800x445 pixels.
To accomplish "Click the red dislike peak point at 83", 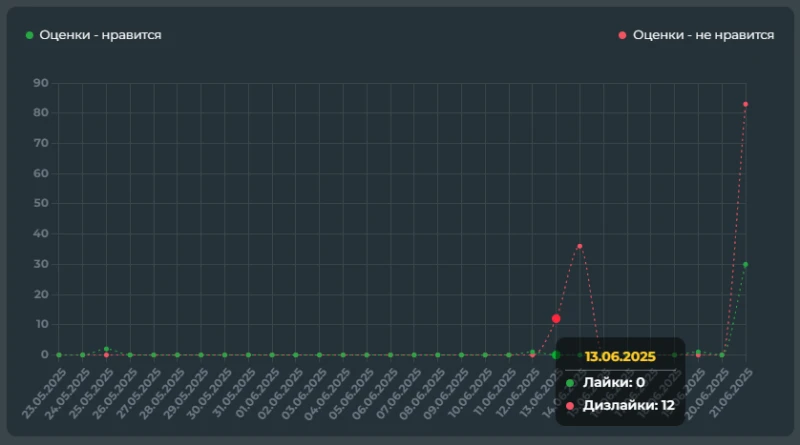I will pyautogui.click(x=745, y=104).
